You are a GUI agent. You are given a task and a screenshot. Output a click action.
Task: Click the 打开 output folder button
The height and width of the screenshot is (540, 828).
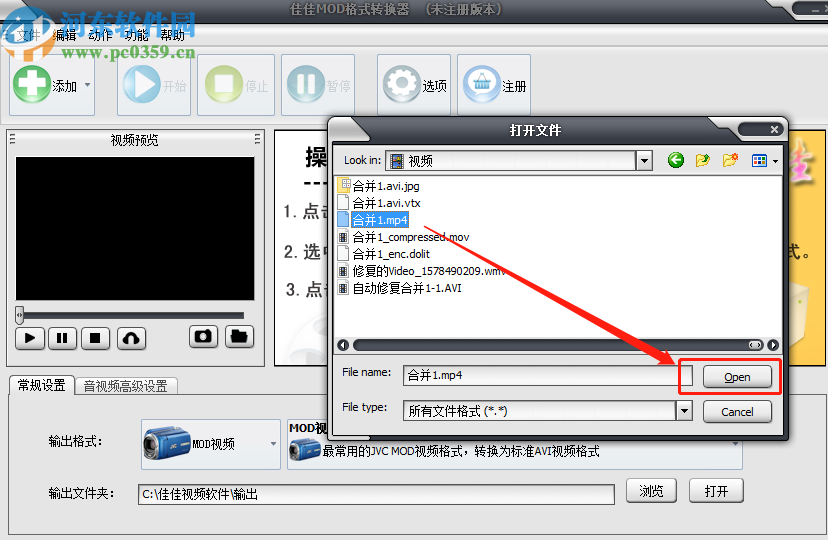(x=716, y=491)
